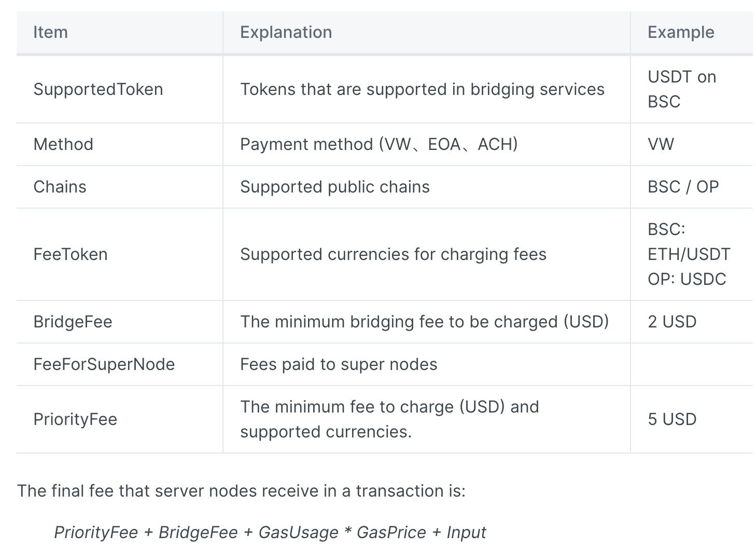This screenshot has height=549, width=756.
Task: Click the '2 USD' example cell
Action: pyautogui.click(x=671, y=322)
